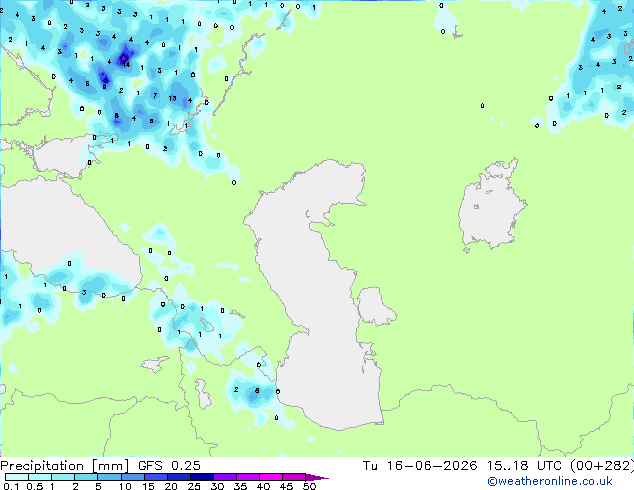The height and width of the screenshot is (490, 634).
Task: Click the "45" legend scale label
Action: [286, 486]
